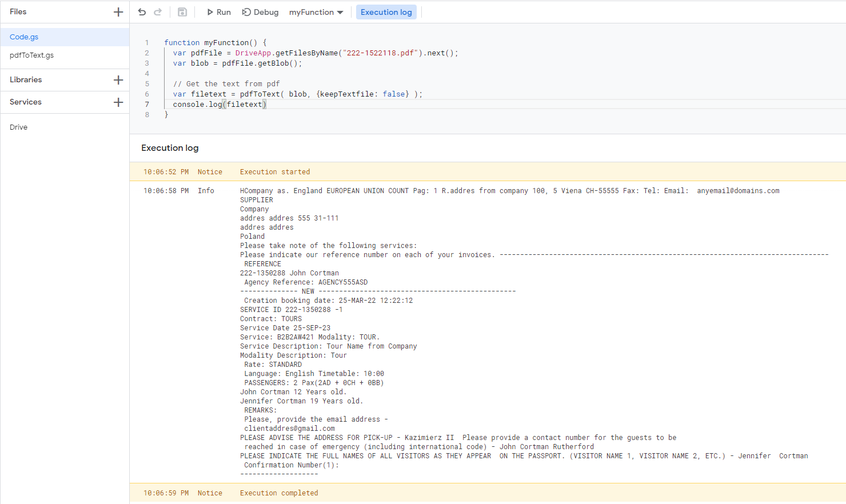Click the Services section header
The image size is (846, 504).
[x=26, y=102]
